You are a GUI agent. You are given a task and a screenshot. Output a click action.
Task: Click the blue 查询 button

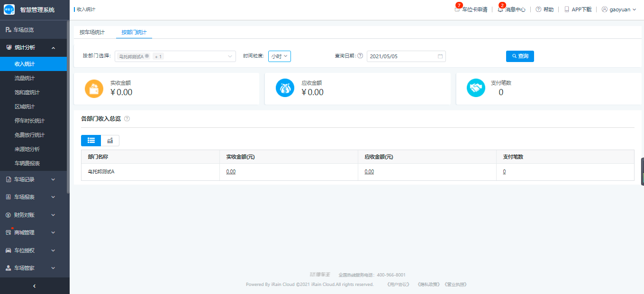click(x=520, y=56)
